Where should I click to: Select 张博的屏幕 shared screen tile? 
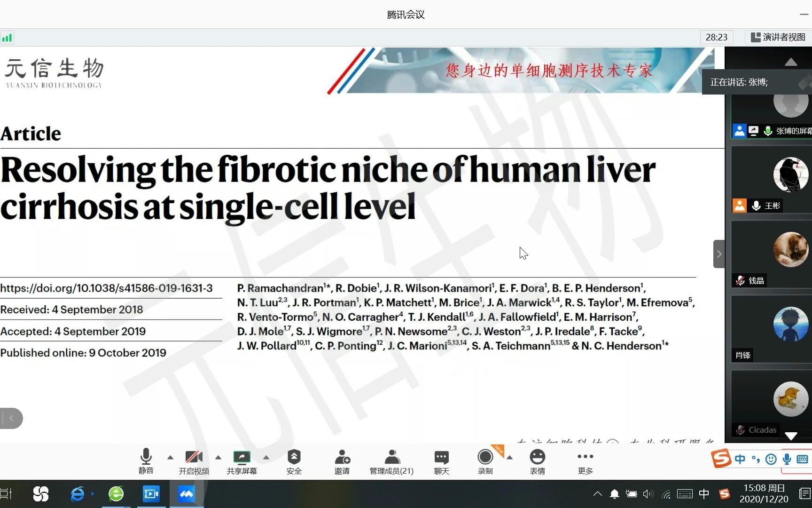click(772, 116)
